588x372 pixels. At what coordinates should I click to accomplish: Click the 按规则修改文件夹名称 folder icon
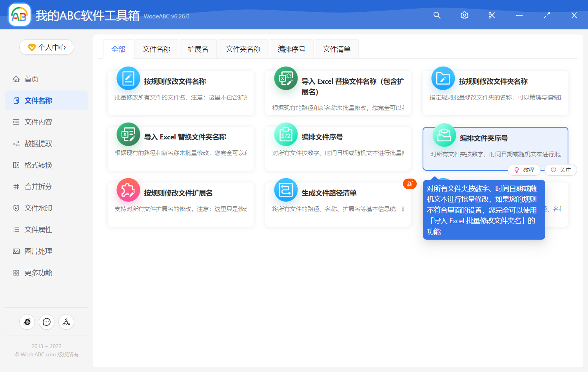point(443,78)
